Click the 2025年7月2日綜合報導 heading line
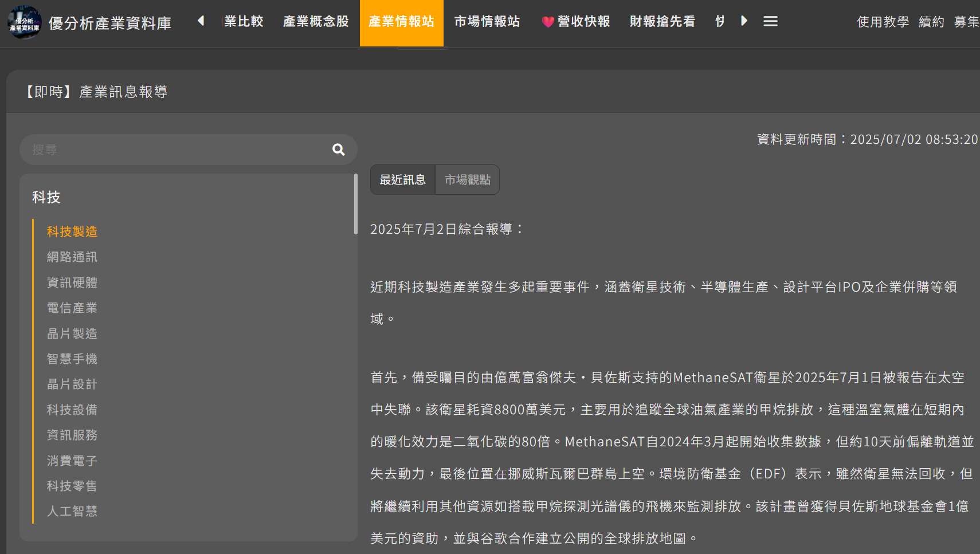This screenshot has width=980, height=554. point(448,229)
